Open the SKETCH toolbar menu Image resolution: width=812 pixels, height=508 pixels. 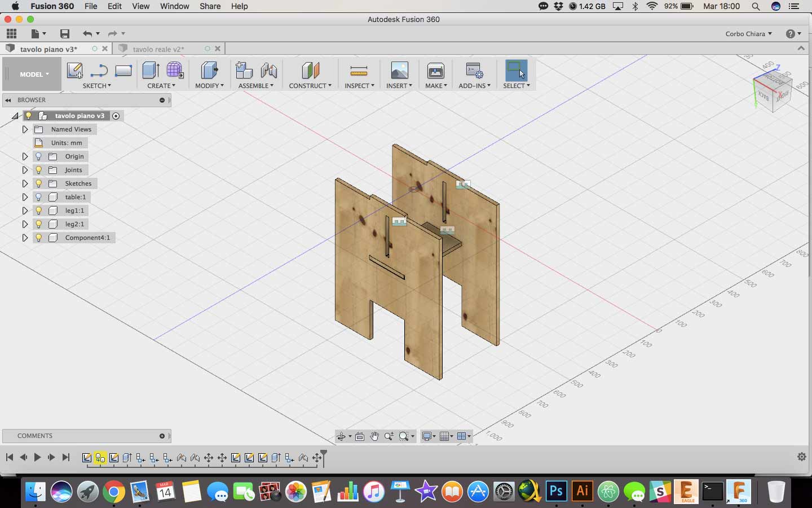click(97, 86)
